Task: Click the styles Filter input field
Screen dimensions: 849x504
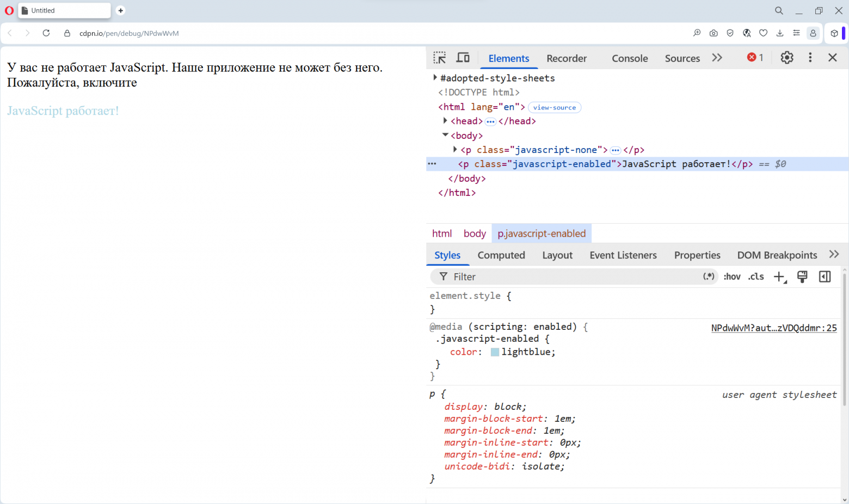Action: coord(574,276)
